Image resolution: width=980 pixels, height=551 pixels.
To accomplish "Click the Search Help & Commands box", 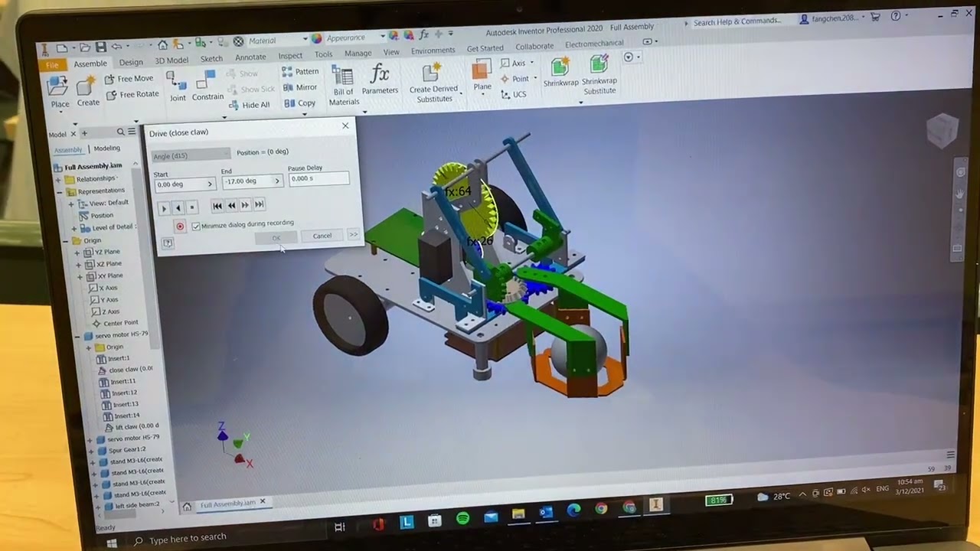I will [737, 22].
